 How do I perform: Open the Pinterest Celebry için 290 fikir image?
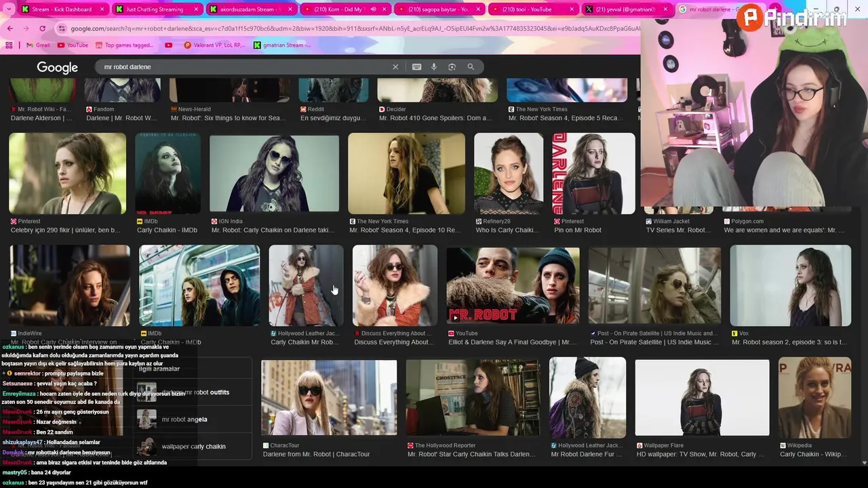pyautogui.click(x=67, y=174)
